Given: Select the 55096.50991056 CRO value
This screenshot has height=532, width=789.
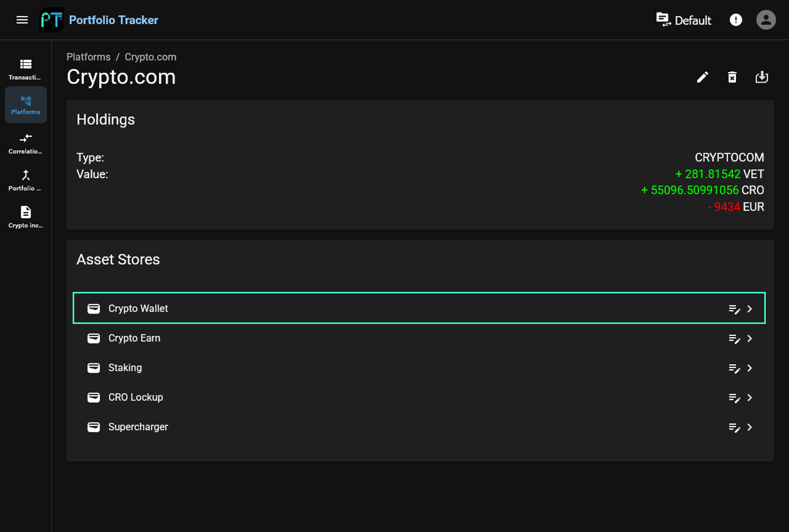Looking at the screenshot, I should [702, 190].
